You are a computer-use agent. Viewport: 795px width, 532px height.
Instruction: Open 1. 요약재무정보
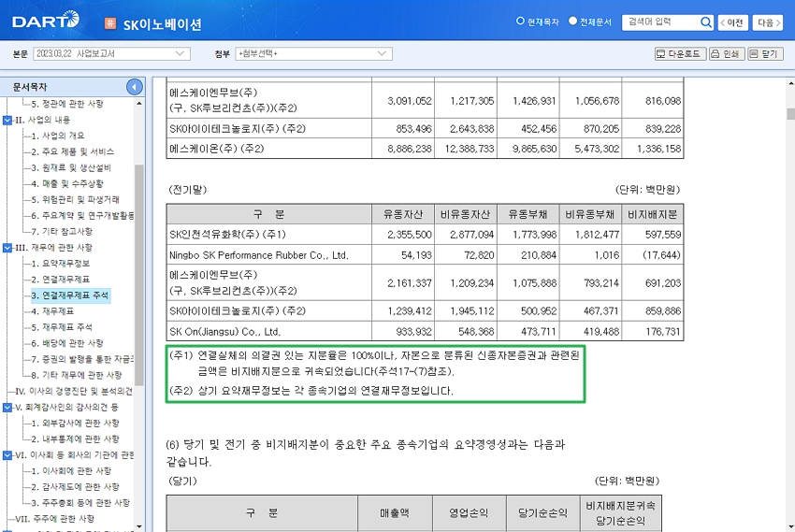coord(61,264)
